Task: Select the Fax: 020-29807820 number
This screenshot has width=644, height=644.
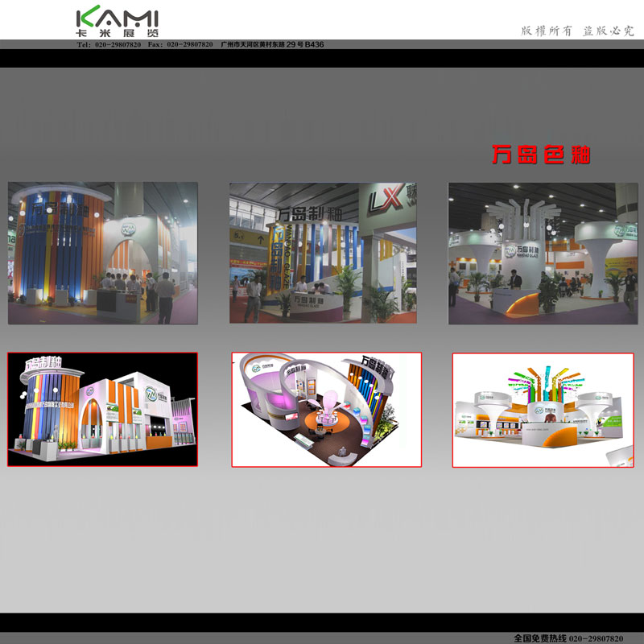Action: click(180, 45)
